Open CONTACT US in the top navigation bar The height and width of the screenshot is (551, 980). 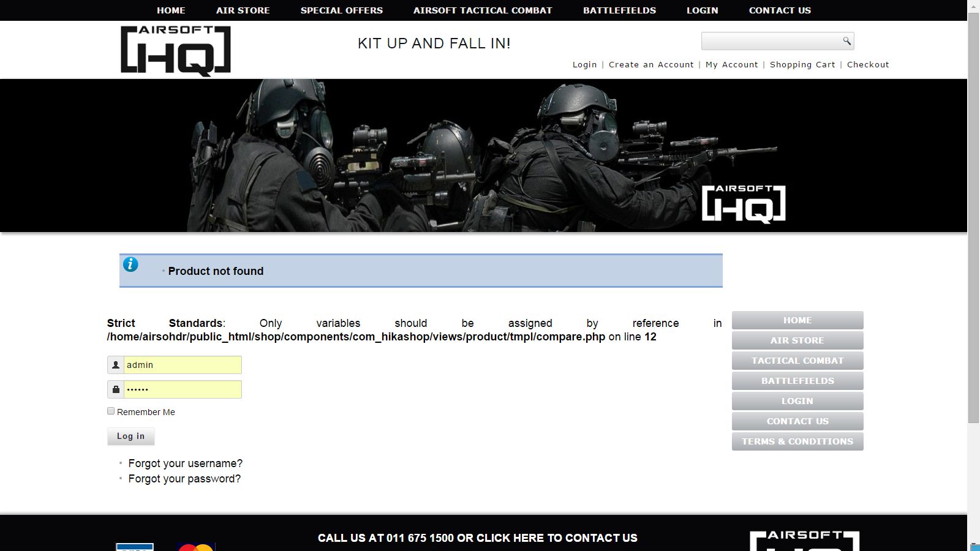tap(780, 10)
